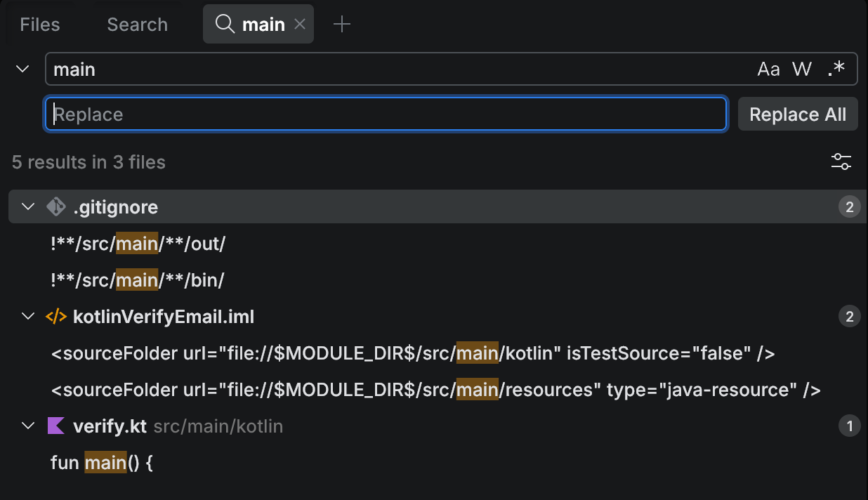868x500 pixels.
Task: Click inside the Replace input field
Action: 385,114
